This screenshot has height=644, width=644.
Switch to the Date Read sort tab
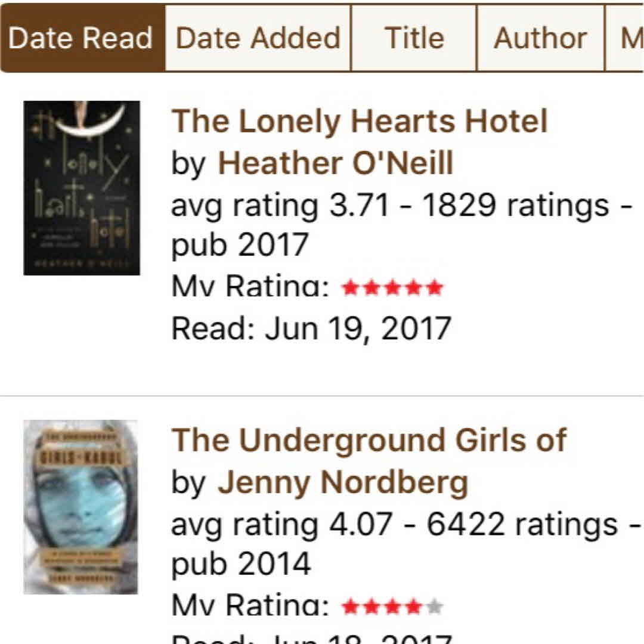click(x=82, y=39)
